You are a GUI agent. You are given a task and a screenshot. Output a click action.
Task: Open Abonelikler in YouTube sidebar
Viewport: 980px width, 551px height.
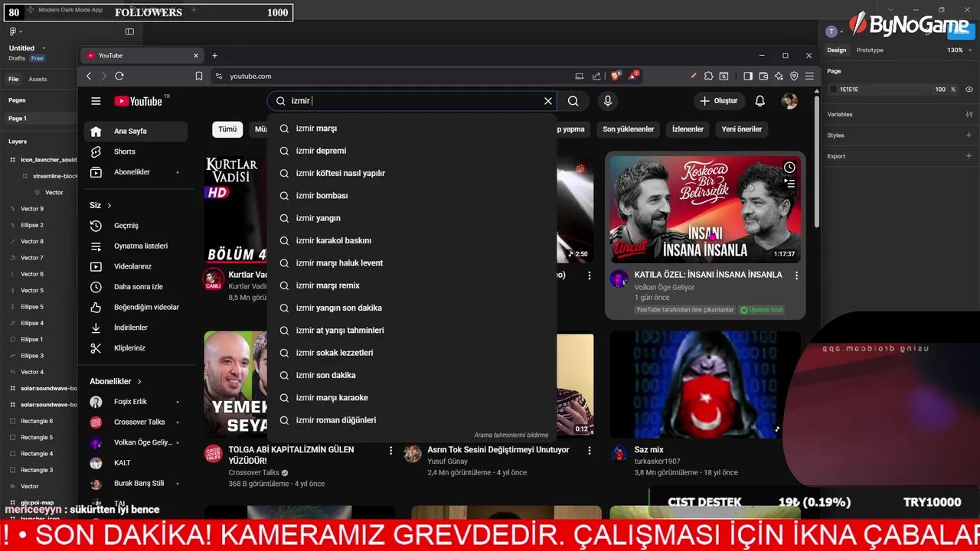pos(135,172)
